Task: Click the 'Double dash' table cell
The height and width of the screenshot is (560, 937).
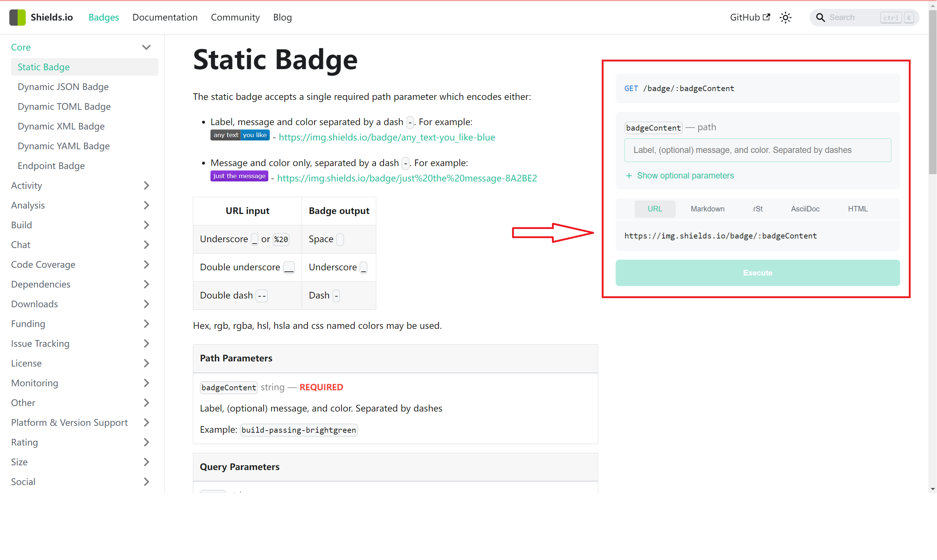Action: pos(247,296)
